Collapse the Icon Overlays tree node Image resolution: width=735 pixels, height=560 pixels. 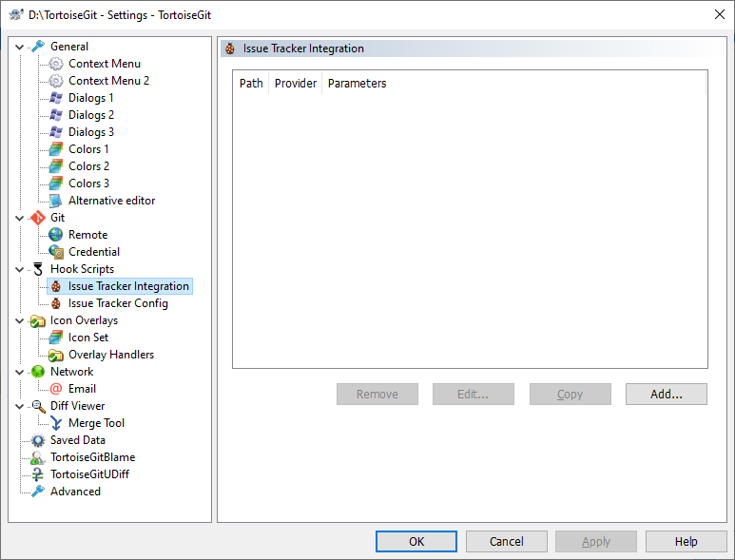[x=20, y=321]
